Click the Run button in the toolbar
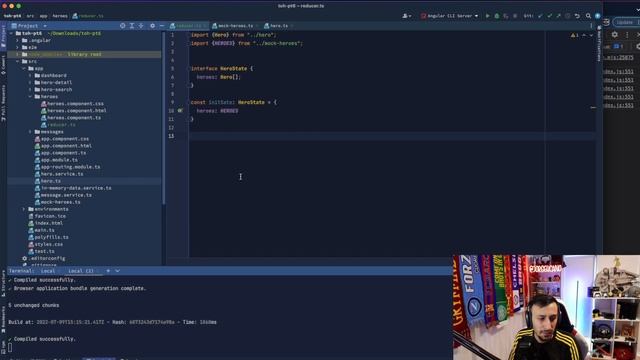 coord(487,16)
